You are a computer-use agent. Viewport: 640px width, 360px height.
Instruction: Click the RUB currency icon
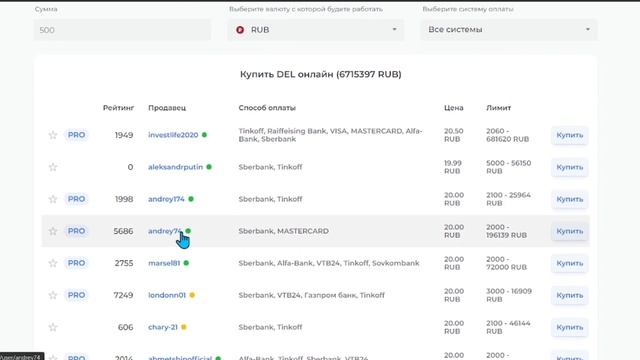(240, 30)
